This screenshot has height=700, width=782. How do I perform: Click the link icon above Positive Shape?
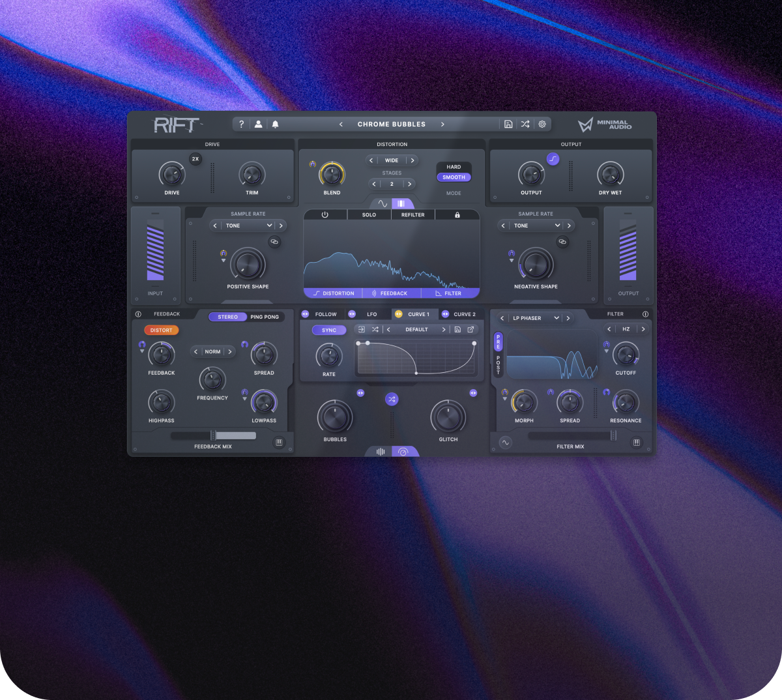tap(274, 242)
